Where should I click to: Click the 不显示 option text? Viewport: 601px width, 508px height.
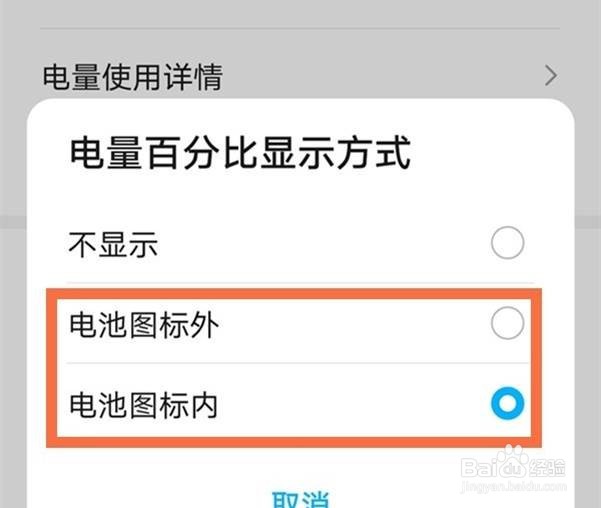[x=113, y=244]
